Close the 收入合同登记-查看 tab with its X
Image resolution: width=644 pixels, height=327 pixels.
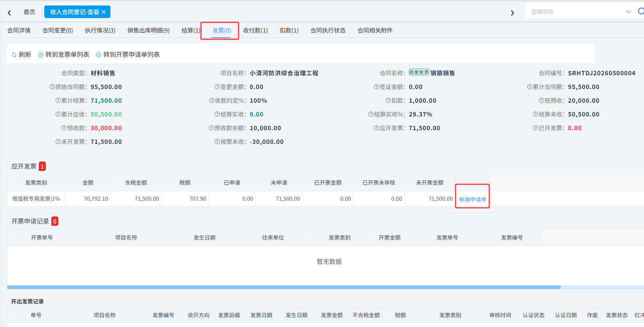(x=104, y=12)
